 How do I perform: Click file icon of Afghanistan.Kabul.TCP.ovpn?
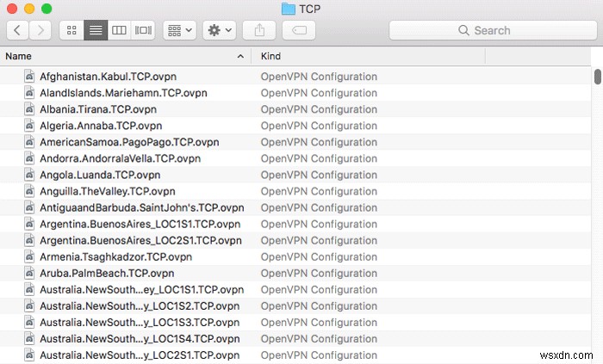coord(29,76)
